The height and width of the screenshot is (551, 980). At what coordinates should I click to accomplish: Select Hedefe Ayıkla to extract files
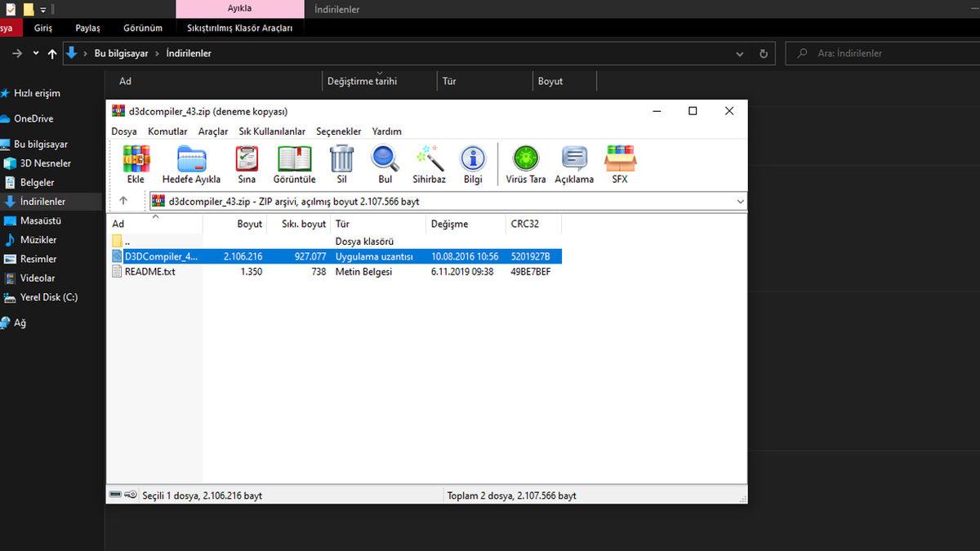click(x=191, y=163)
